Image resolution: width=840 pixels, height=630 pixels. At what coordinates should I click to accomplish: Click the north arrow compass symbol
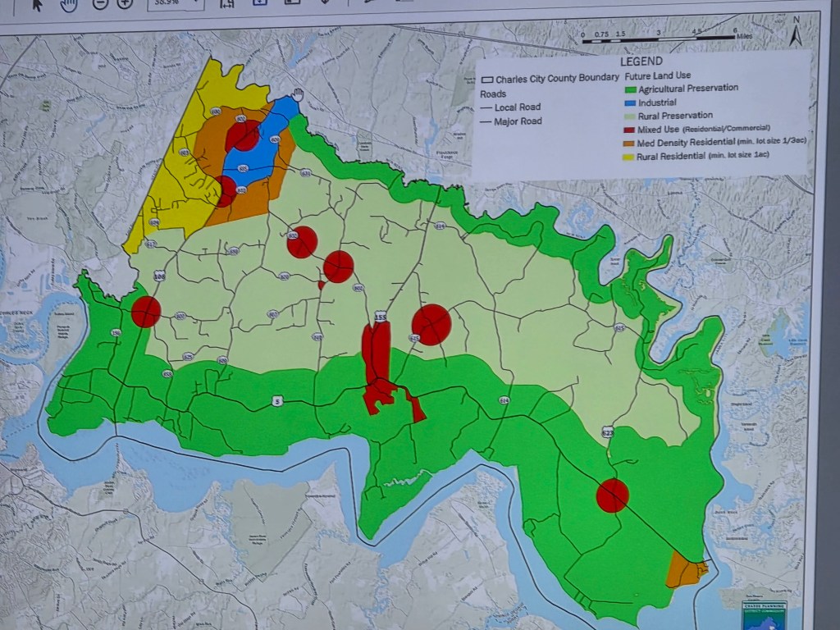pyautogui.click(x=794, y=35)
